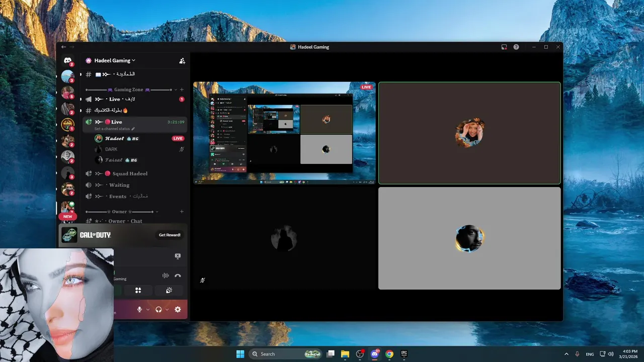This screenshot has width=644, height=362.
Task: Open the Owner Chat text channel
Action: pyautogui.click(x=134, y=221)
